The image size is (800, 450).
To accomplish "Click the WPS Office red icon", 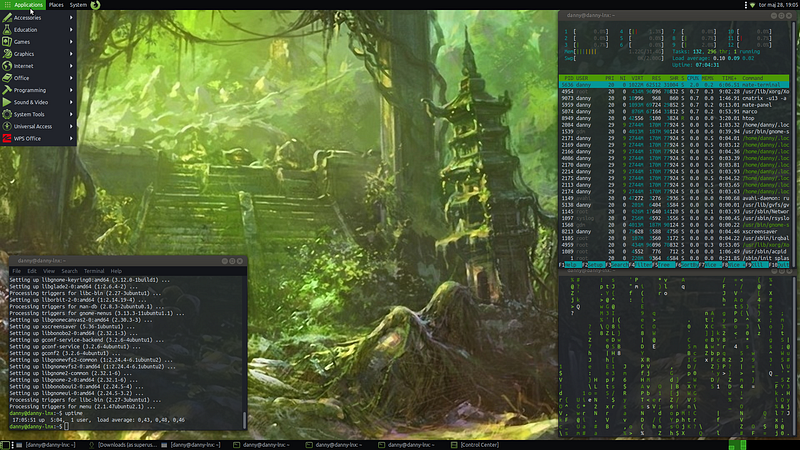I will pos(7,138).
